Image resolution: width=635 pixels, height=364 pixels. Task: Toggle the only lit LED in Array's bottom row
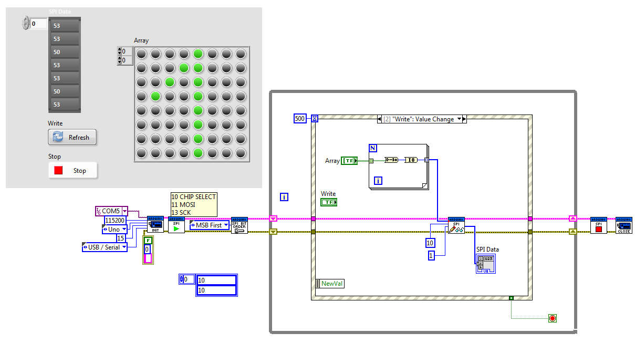point(198,153)
